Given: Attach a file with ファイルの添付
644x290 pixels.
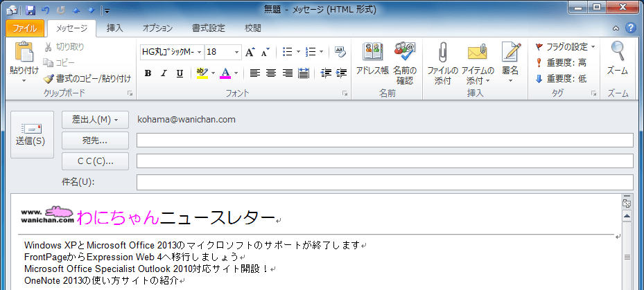Looking at the screenshot, I should tap(442, 62).
